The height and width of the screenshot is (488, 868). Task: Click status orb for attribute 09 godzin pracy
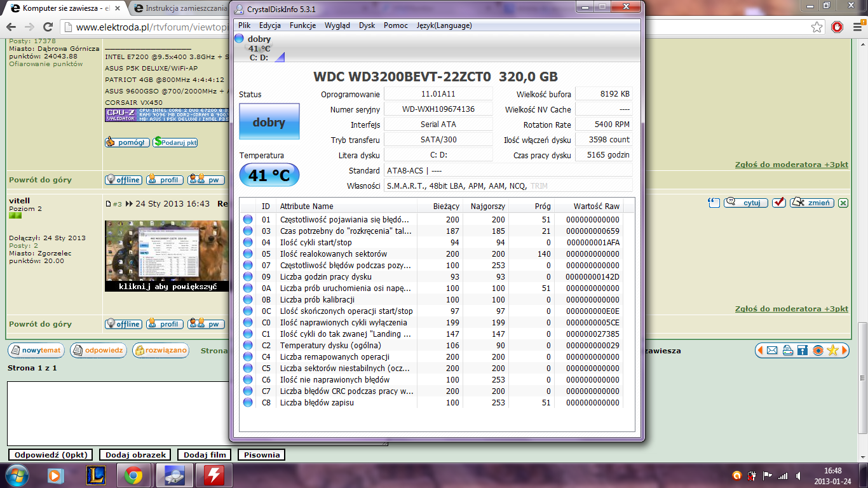[x=248, y=276]
